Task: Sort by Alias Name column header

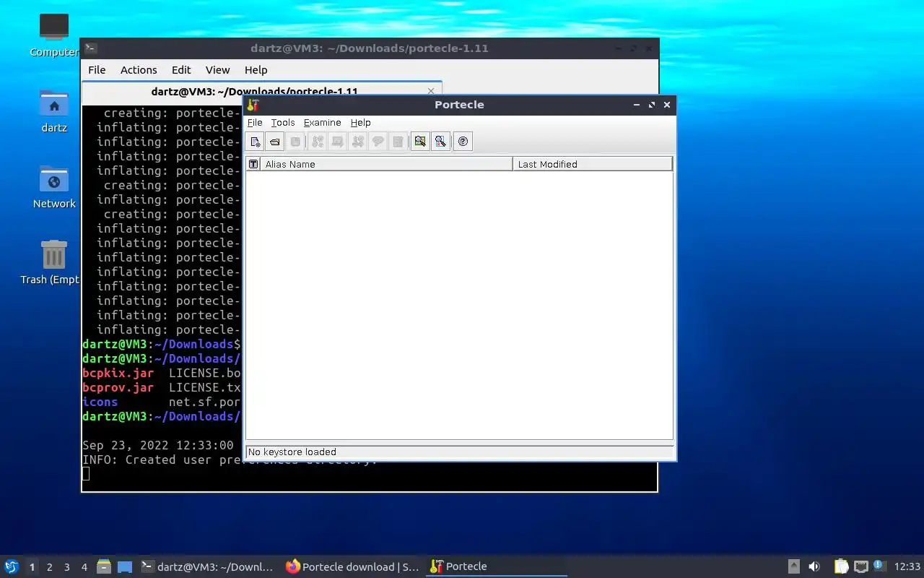Action: point(386,164)
